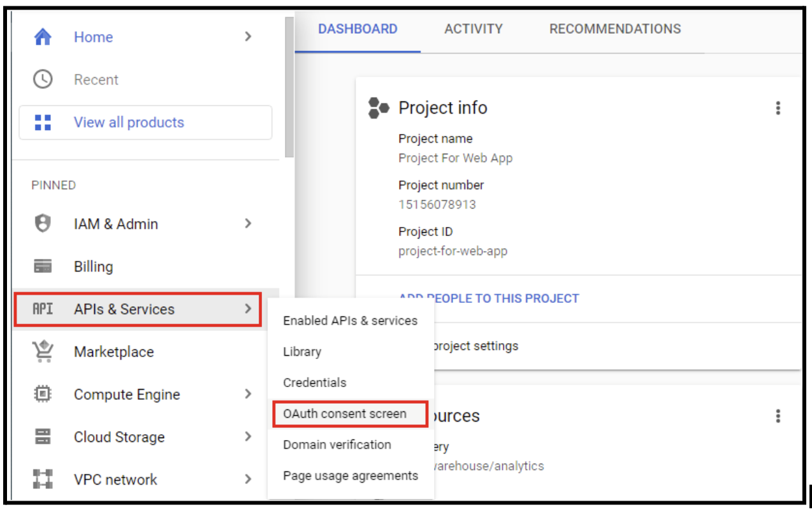Image resolution: width=812 pixels, height=514 pixels.
Task: Expand Cloud Storage submenu arrow
Action: tap(248, 437)
